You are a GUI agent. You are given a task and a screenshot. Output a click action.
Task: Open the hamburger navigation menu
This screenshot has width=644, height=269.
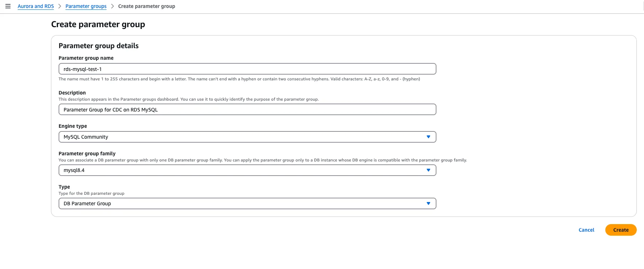tap(8, 6)
